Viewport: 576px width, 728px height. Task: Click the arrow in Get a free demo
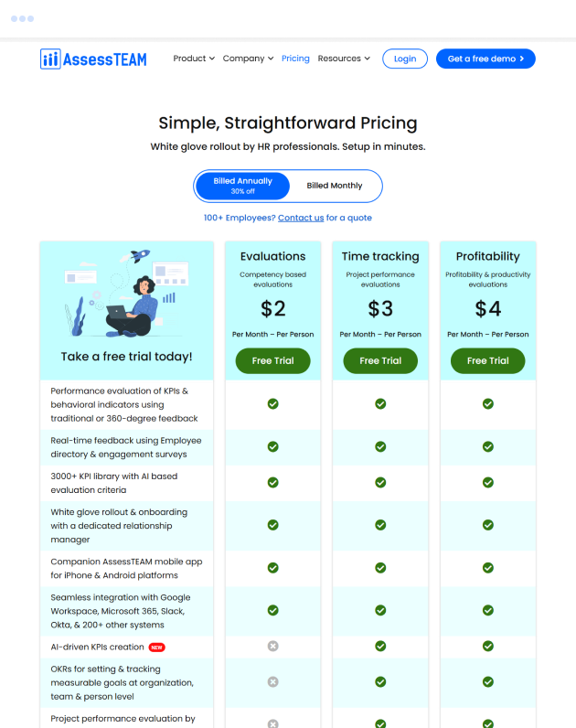(521, 59)
